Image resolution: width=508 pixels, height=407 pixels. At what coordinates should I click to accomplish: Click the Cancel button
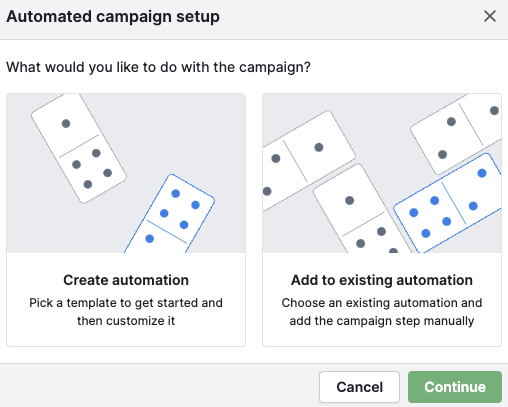pos(359,387)
